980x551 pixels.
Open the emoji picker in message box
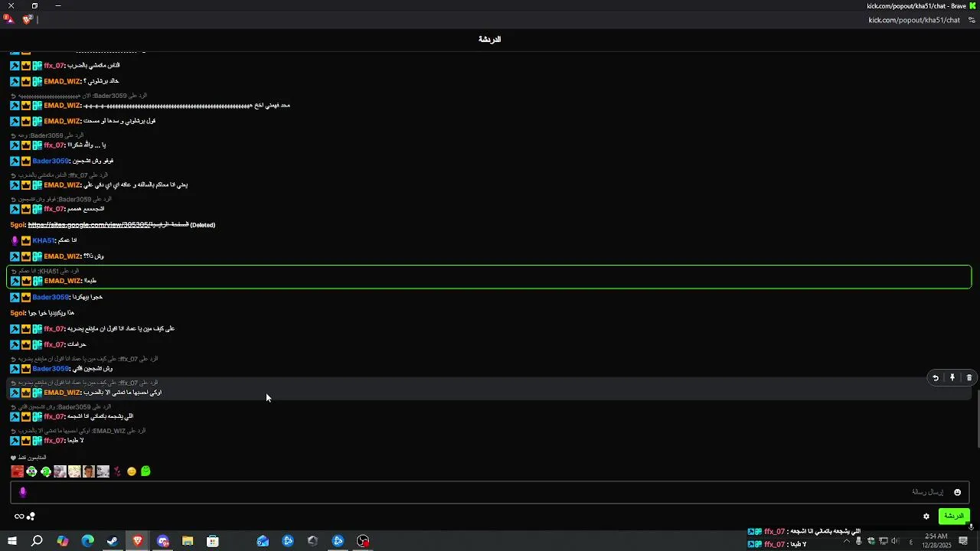(957, 492)
